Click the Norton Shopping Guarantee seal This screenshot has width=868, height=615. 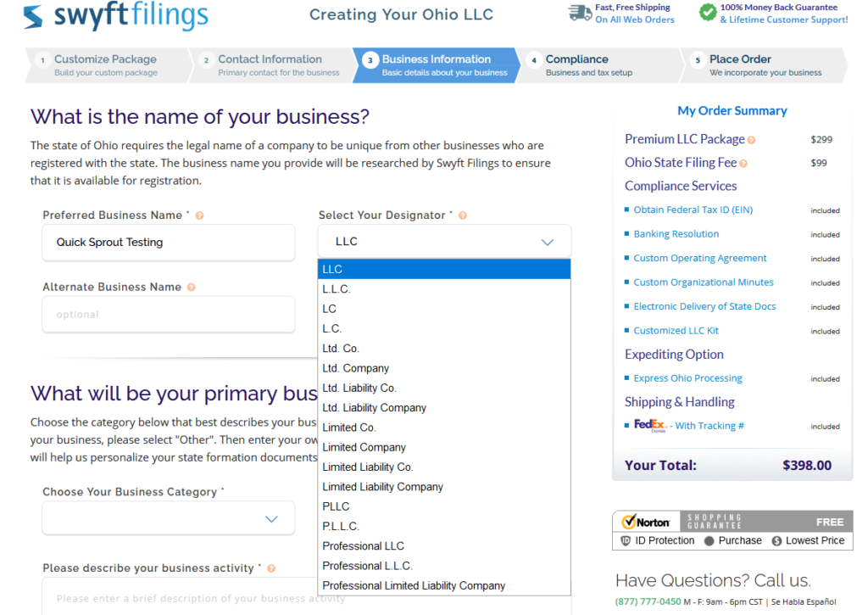point(647,522)
